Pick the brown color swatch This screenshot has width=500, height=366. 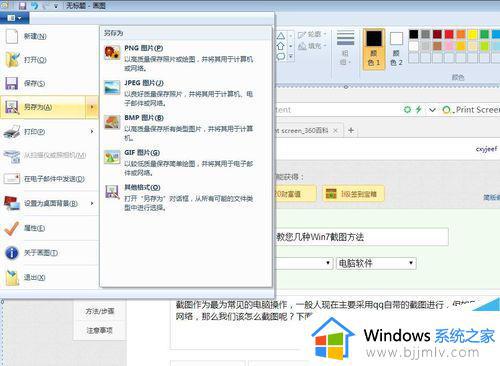[x=437, y=46]
